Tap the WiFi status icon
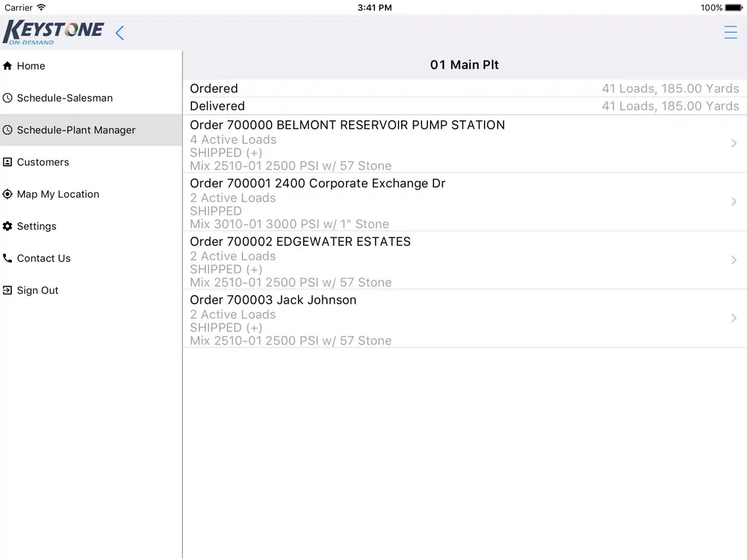The height and width of the screenshot is (560, 747). pos(41,7)
